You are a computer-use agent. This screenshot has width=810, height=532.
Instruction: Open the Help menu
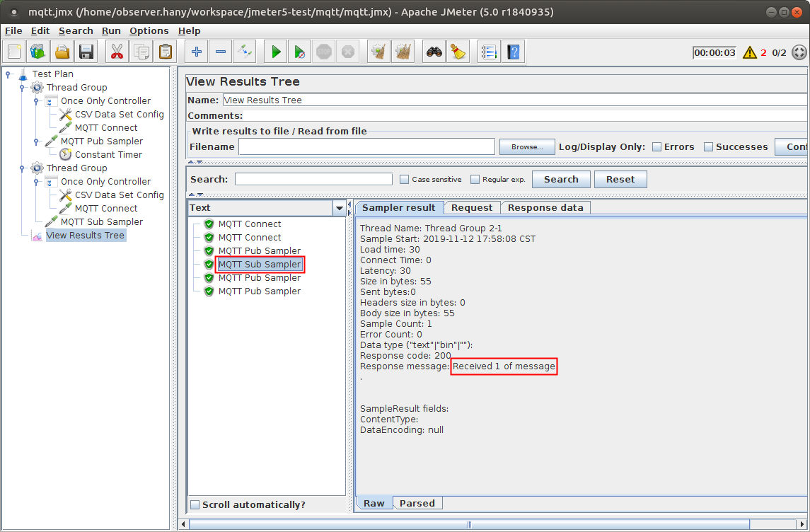pyautogui.click(x=189, y=31)
